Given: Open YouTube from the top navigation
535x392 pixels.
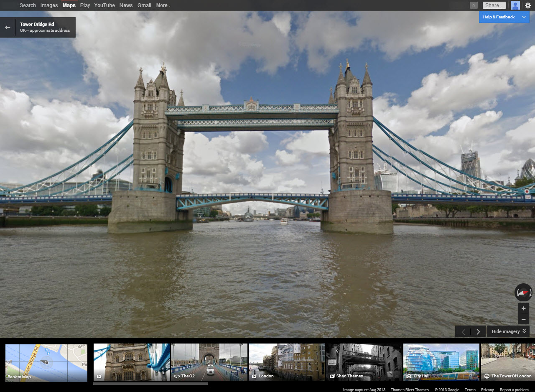Looking at the screenshot, I should (104, 5).
